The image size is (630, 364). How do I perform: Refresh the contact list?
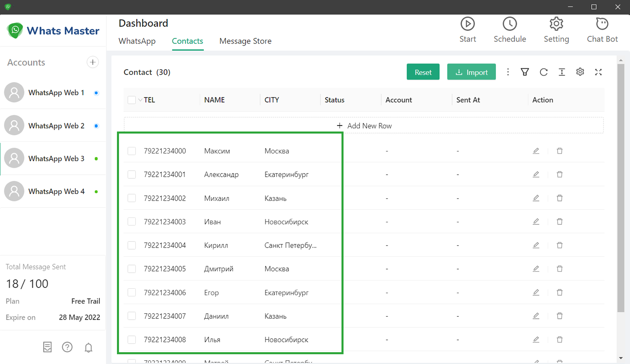click(x=544, y=72)
